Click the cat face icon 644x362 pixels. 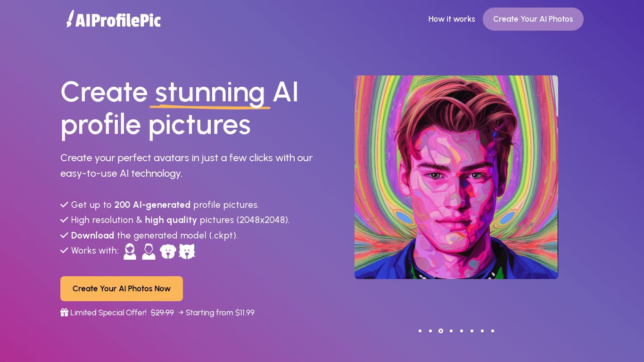point(187,251)
